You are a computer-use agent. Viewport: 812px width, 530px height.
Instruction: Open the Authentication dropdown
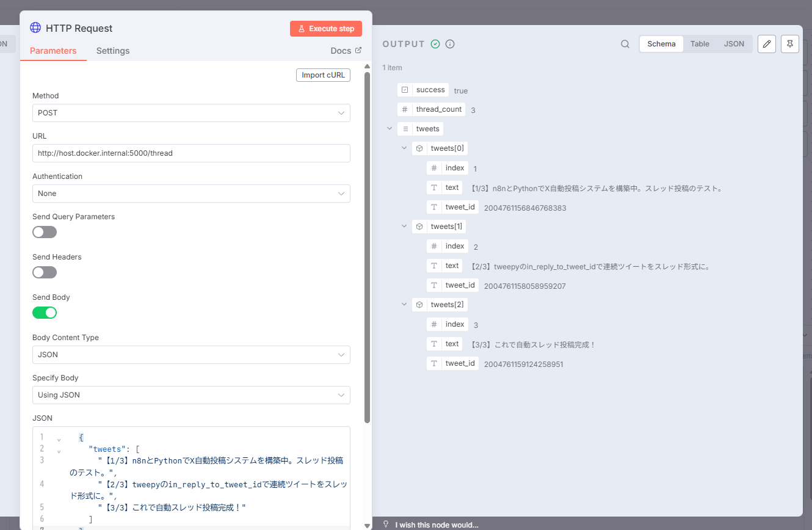point(191,194)
